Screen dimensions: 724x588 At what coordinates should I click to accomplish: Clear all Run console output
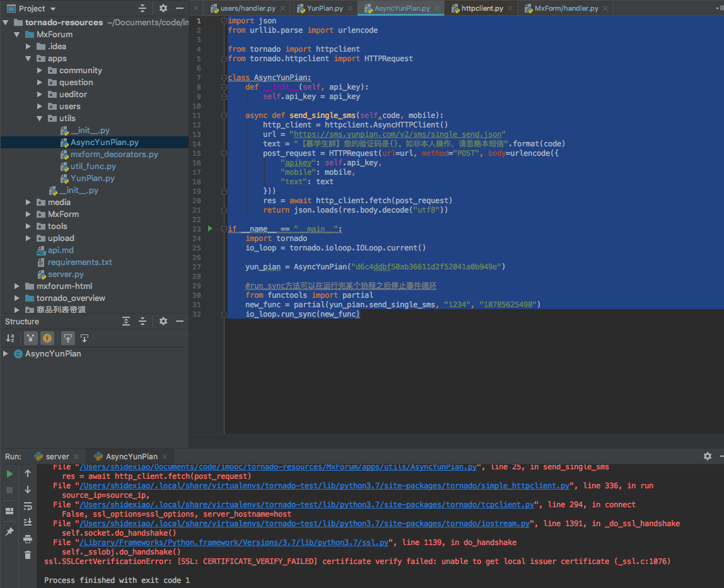(x=28, y=555)
